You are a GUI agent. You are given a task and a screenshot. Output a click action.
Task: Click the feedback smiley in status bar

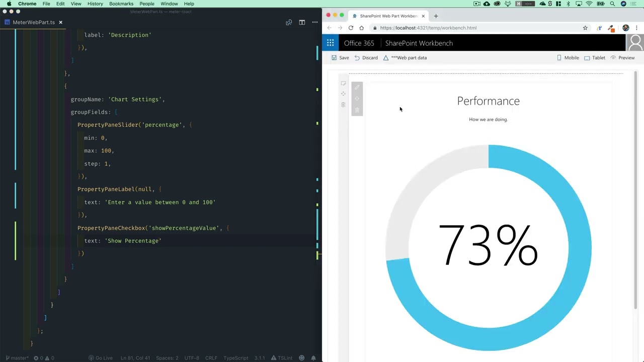[301, 358]
